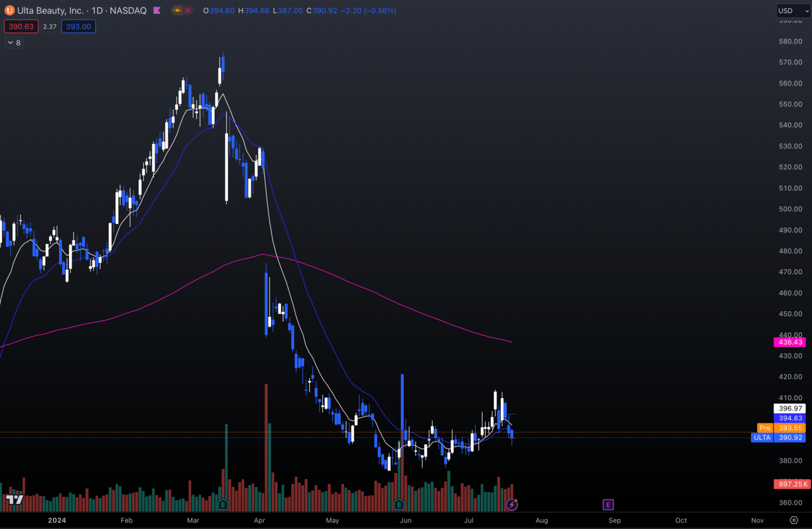The image size is (812, 529).
Task: Click the open value O394.60 in header
Action: 219,11
